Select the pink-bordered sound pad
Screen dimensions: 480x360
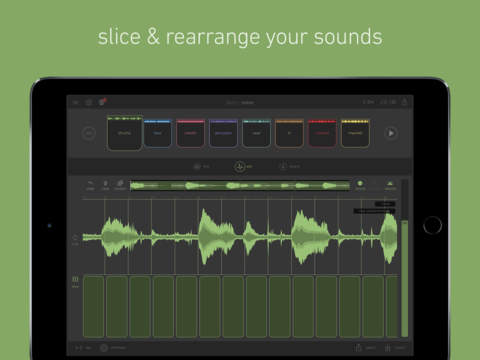(x=190, y=133)
